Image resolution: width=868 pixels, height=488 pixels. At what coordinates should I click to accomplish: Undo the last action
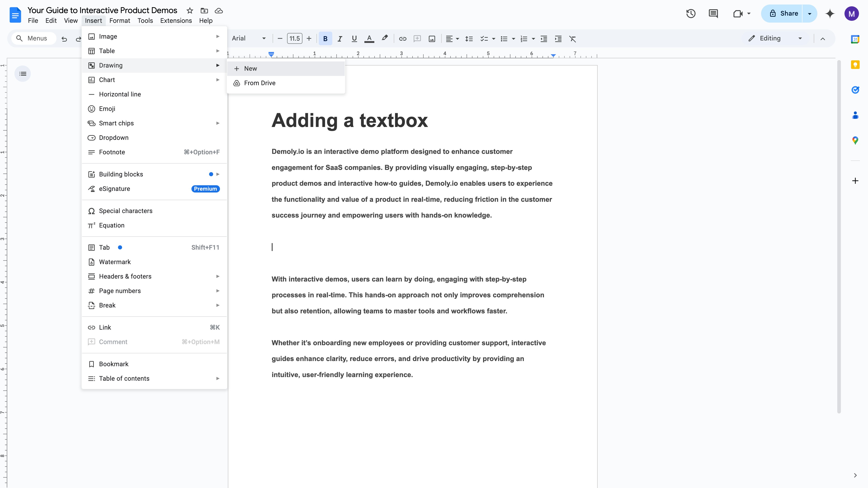click(64, 39)
